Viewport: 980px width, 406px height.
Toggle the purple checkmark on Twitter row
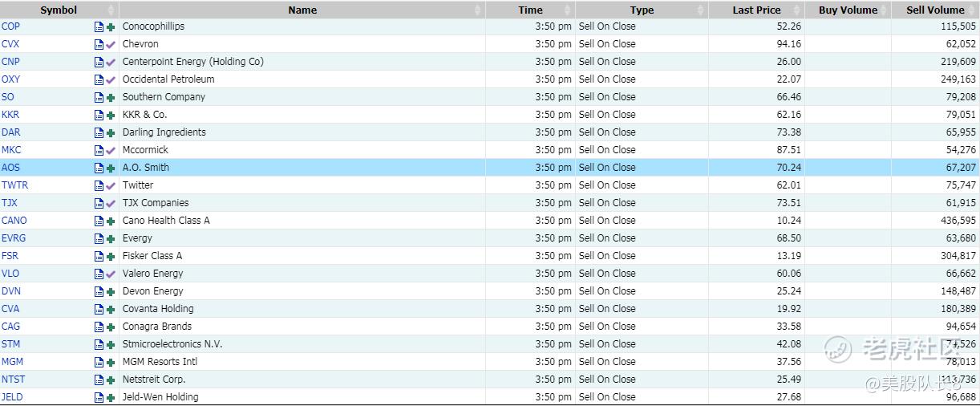[x=111, y=186]
